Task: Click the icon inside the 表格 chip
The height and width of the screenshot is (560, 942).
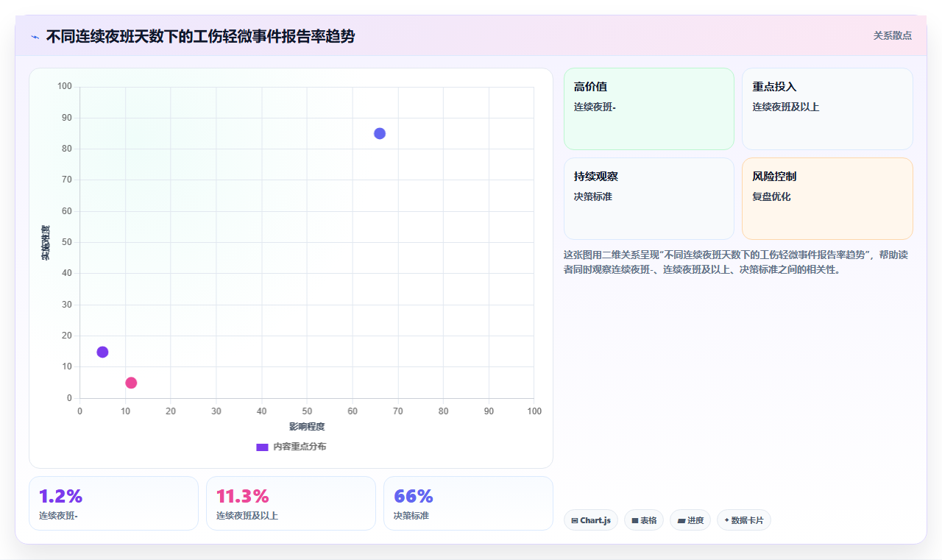Action: click(x=635, y=521)
